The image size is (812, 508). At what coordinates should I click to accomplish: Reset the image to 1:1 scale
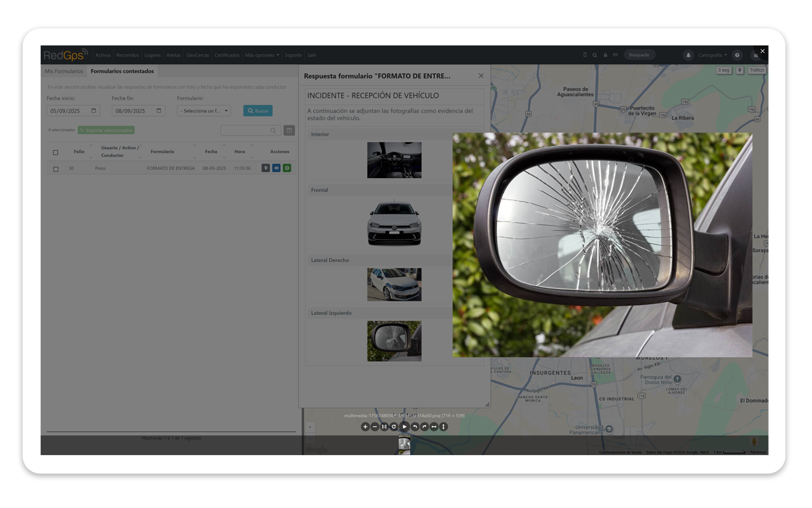(x=384, y=427)
